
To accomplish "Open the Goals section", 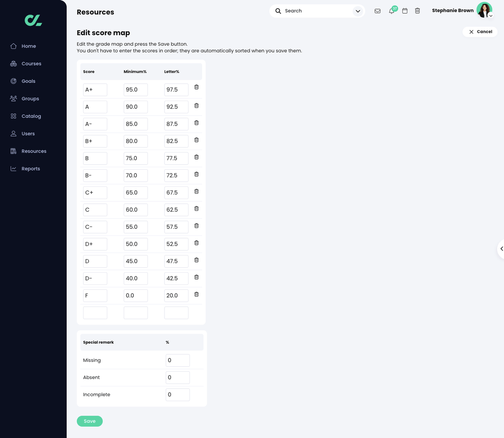I will [23, 81].
